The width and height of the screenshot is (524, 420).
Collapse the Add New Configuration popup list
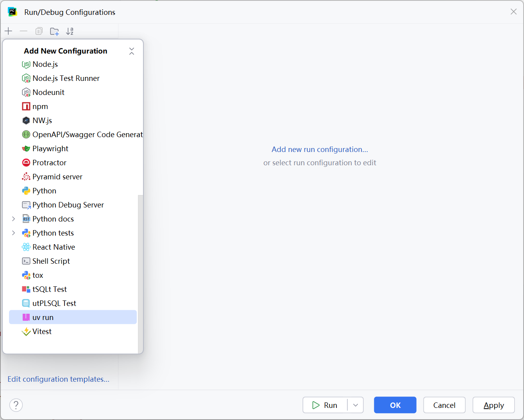[132, 51]
